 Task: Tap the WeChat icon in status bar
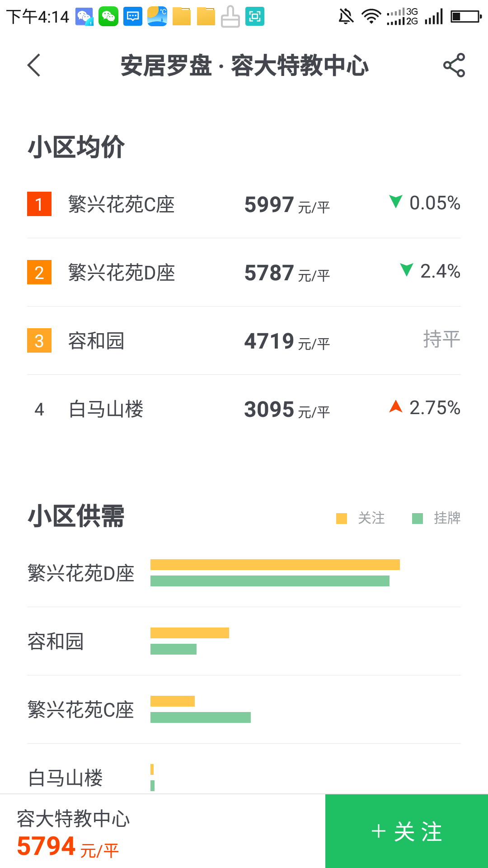point(108,17)
